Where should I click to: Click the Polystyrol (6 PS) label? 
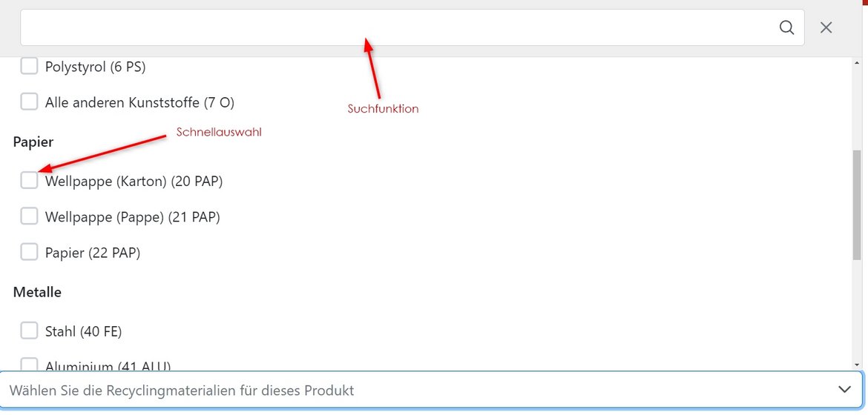(x=95, y=67)
